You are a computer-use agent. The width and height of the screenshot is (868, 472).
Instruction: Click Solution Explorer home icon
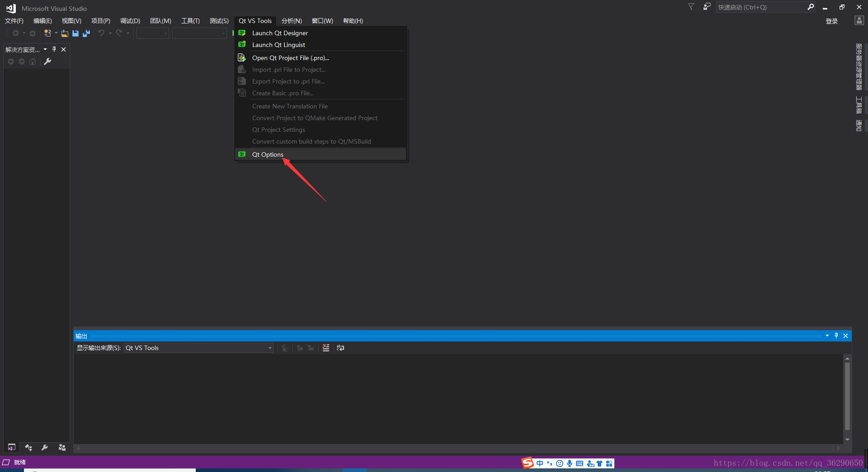[33, 61]
